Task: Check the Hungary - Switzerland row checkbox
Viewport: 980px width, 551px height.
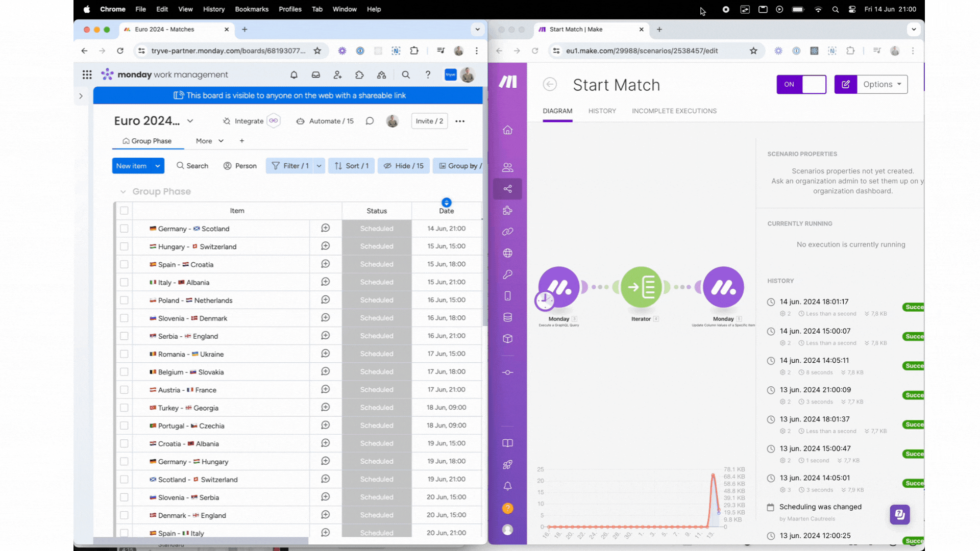Action: 124,246
